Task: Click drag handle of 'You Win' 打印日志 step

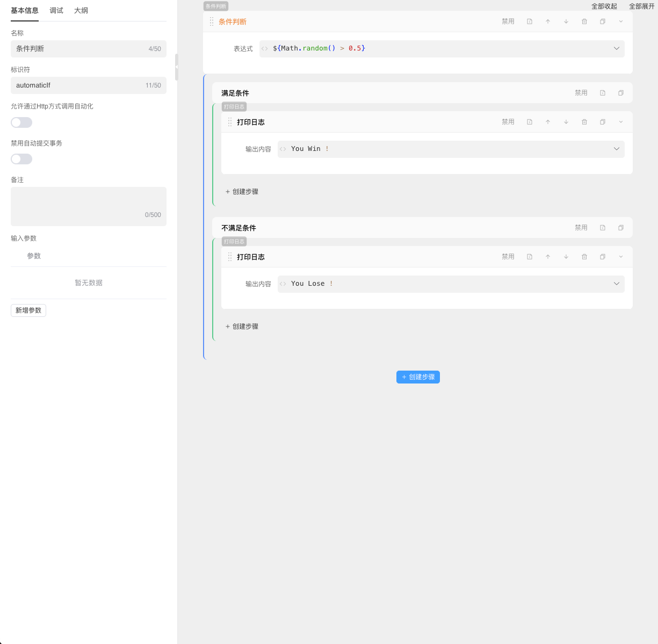Action: 230,122
